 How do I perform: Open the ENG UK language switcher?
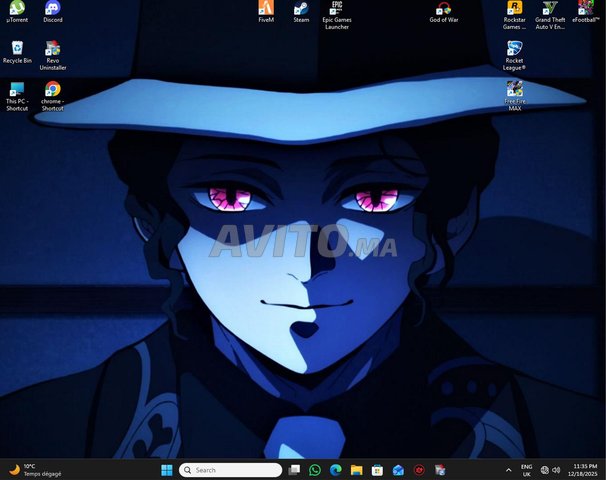tap(526, 470)
